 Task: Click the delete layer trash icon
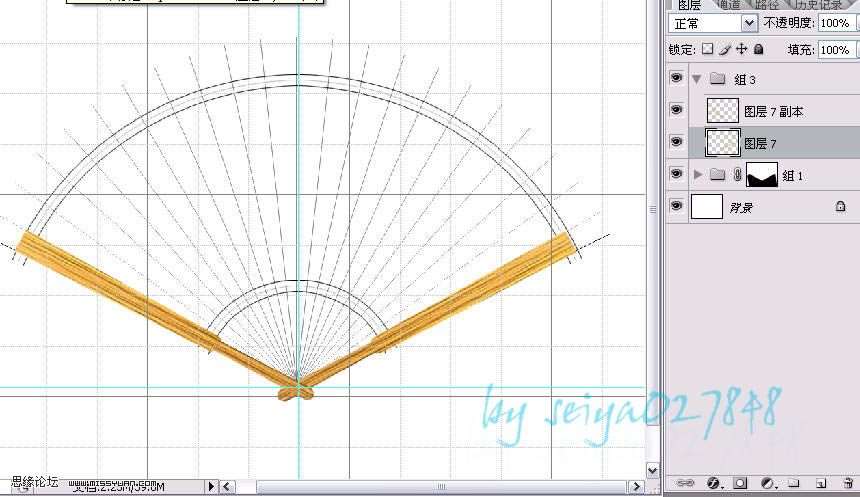point(847,483)
